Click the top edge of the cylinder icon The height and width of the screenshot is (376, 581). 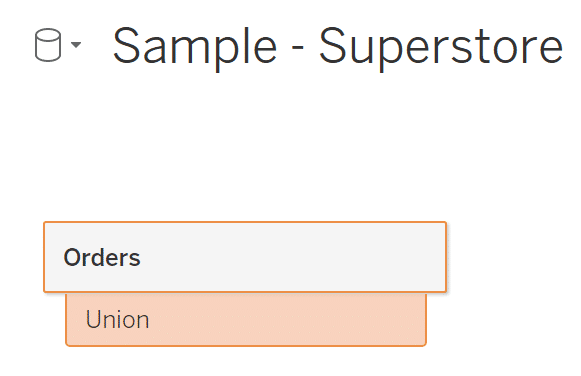(x=48, y=33)
